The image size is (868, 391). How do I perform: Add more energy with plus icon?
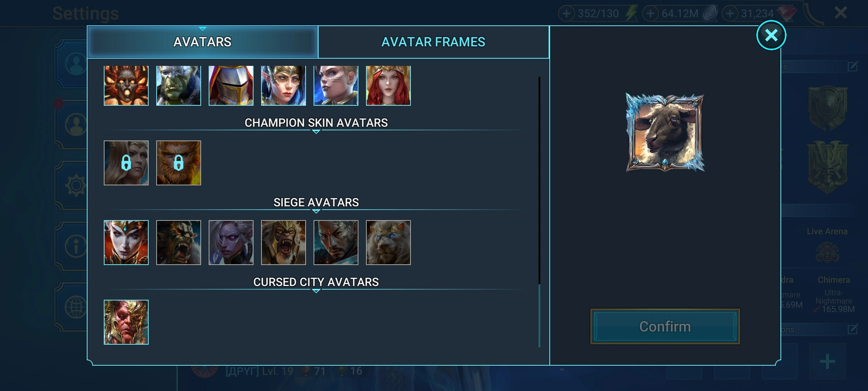[566, 14]
